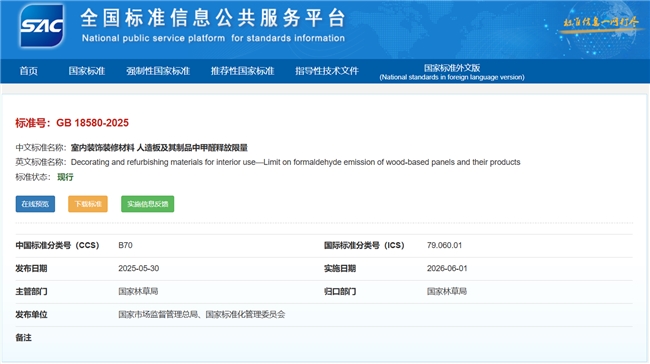Image resolution: width=650 pixels, height=364 pixels.
Task: Click the orange 下载标准 button
Action: click(x=88, y=204)
